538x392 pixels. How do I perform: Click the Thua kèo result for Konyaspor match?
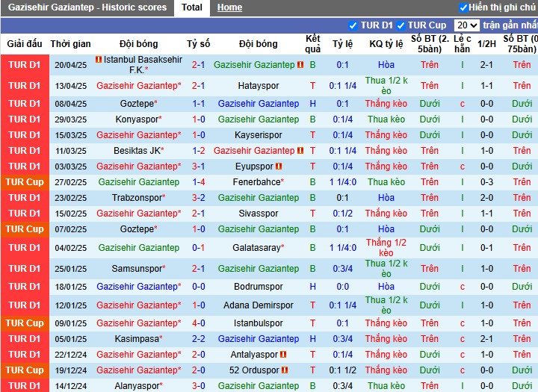386,119
